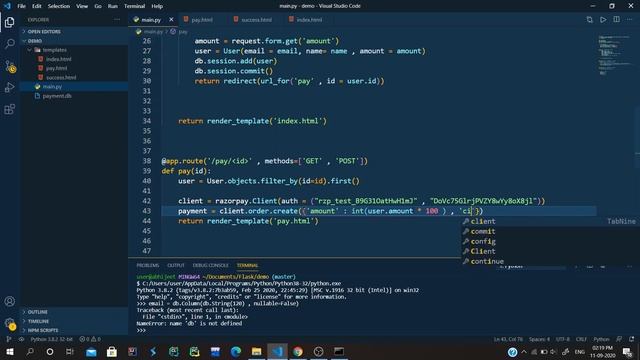Image resolution: width=640 pixels, height=360 pixels.
Task: Open the Mail app from taskbar
Action: pyautogui.click(x=91, y=351)
